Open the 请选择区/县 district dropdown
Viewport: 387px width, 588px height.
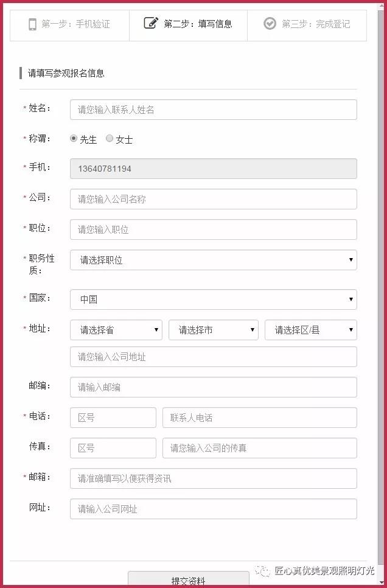tap(310, 329)
